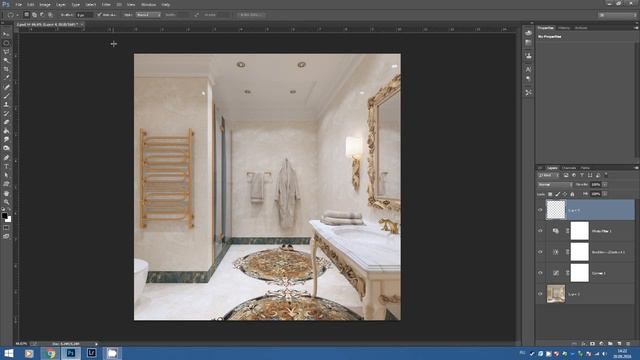Hide the top selected transparent layer

[x=540, y=210]
